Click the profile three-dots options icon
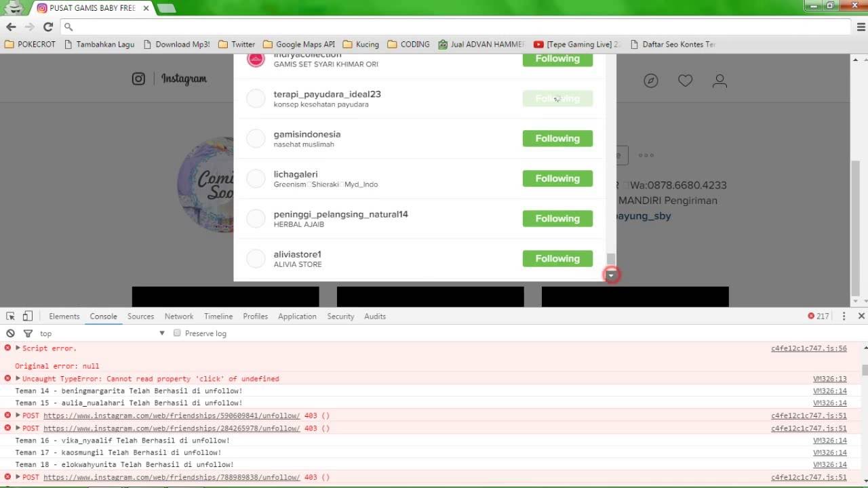The width and height of the screenshot is (868, 488). click(646, 155)
